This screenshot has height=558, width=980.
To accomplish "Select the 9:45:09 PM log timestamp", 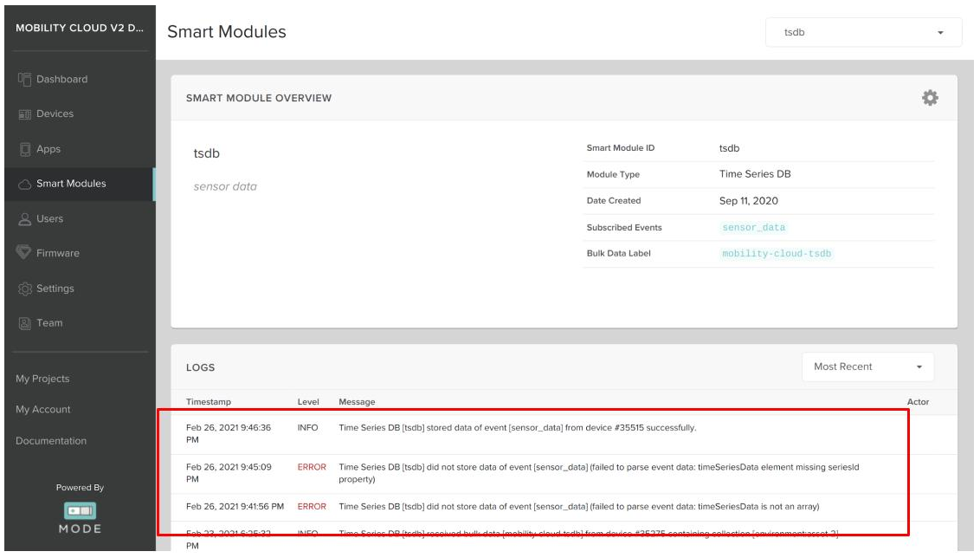I will (x=229, y=474).
